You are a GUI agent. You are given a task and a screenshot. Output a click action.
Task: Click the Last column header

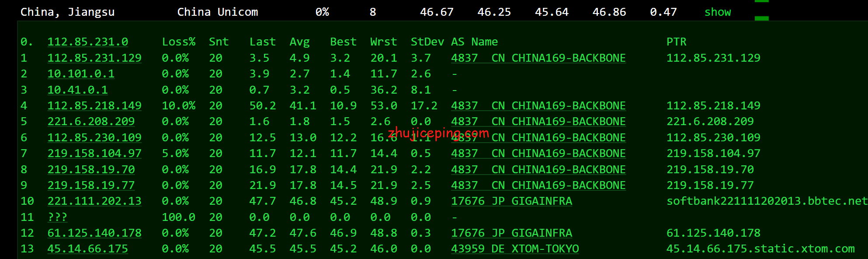pos(263,42)
